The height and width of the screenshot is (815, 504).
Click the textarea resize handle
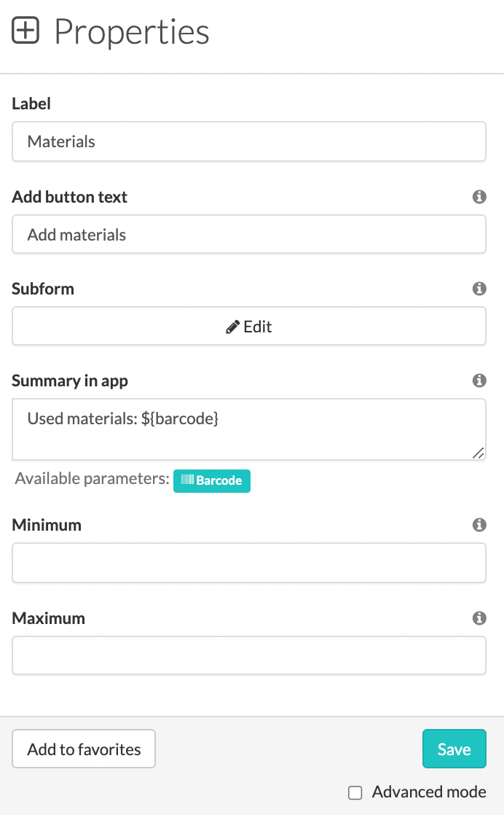479,453
